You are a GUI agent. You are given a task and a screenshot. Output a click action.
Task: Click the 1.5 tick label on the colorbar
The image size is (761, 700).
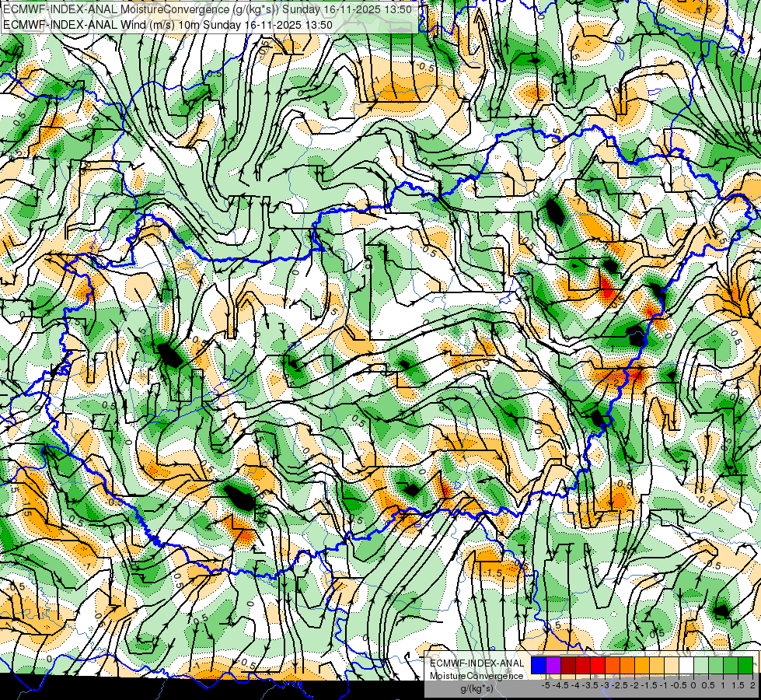click(738, 685)
